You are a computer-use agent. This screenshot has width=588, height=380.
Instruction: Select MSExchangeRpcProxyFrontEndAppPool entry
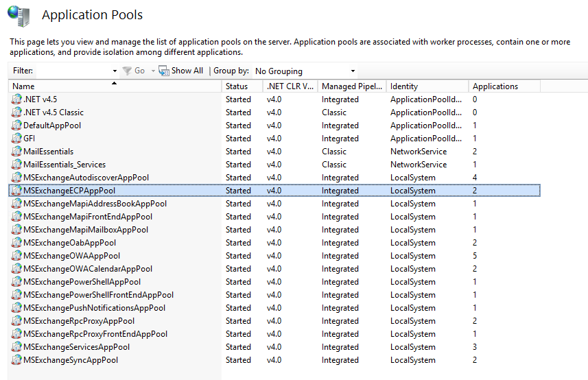coord(95,334)
